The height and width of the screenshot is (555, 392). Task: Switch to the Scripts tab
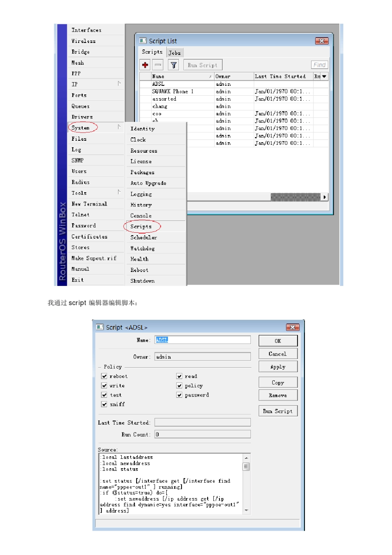pyautogui.click(x=152, y=52)
